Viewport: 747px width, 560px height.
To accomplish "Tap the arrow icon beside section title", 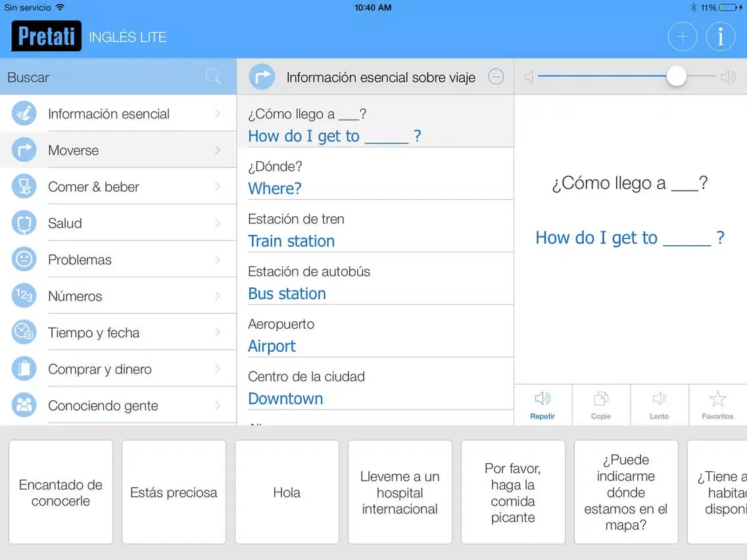I will pos(262,77).
